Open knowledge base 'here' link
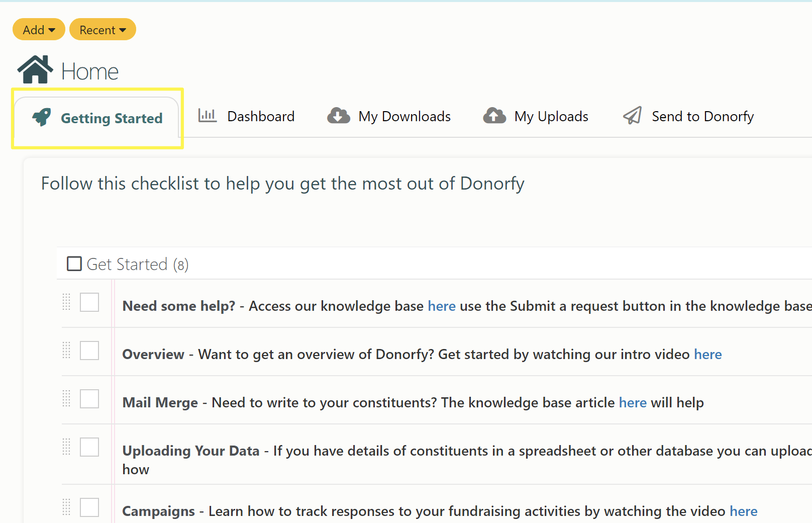Viewport: 812px width, 523px height. coord(442,306)
